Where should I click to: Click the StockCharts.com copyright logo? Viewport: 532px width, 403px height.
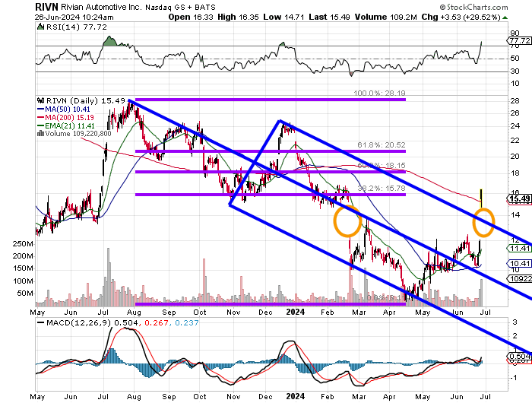pyautogui.click(x=473, y=7)
